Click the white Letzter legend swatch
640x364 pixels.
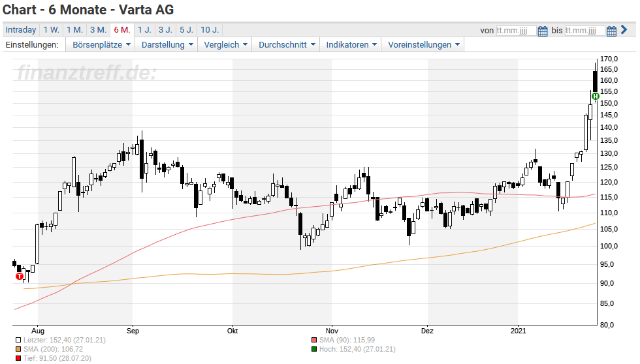click(x=18, y=340)
